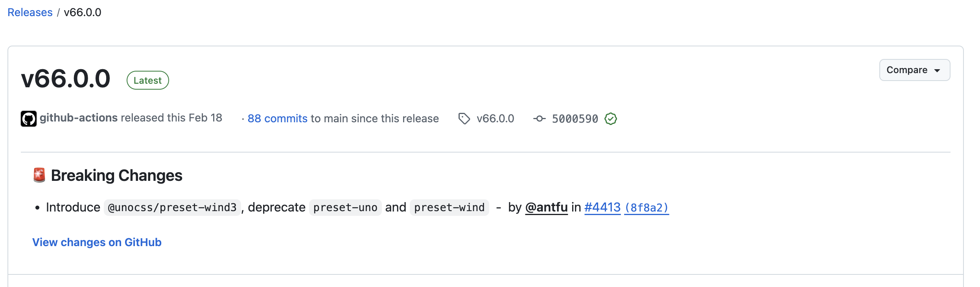Click the large v66.0.0 release title
The height and width of the screenshot is (287, 980).
pos(66,78)
